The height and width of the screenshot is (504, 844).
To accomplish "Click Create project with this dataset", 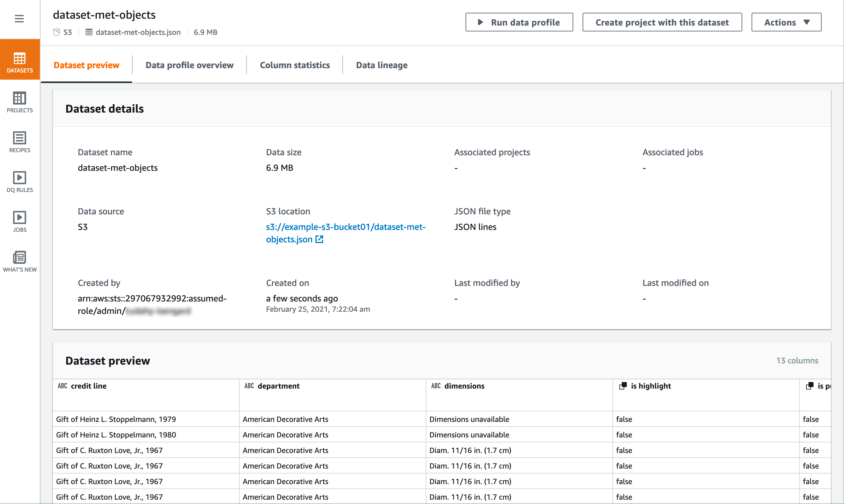I will (x=662, y=22).
